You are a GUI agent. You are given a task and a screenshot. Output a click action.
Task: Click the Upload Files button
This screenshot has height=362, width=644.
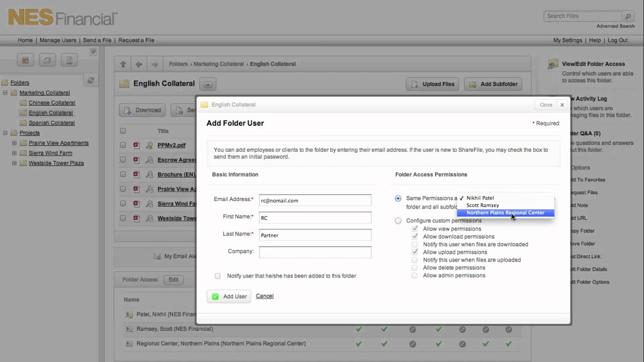tap(433, 84)
